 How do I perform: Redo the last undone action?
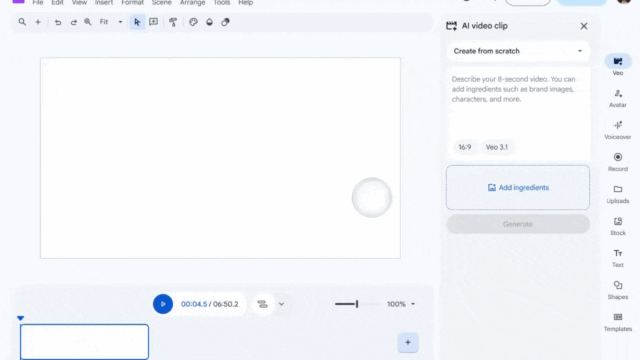73,22
